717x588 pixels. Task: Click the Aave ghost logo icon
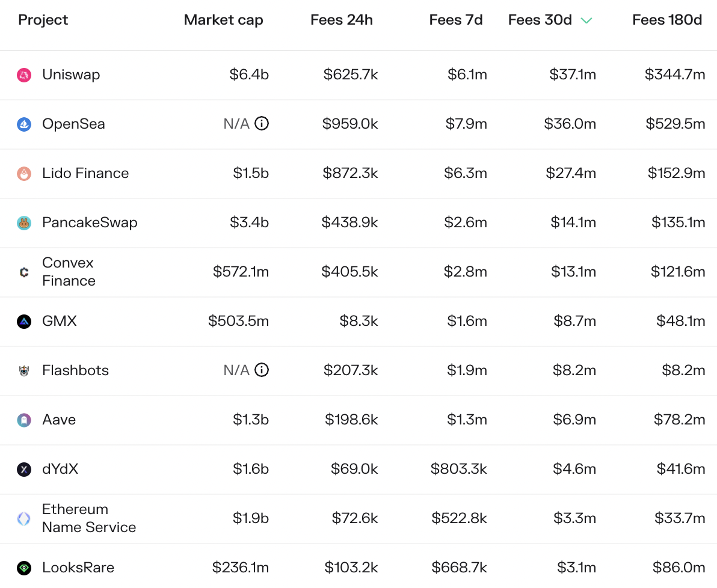[x=24, y=420]
